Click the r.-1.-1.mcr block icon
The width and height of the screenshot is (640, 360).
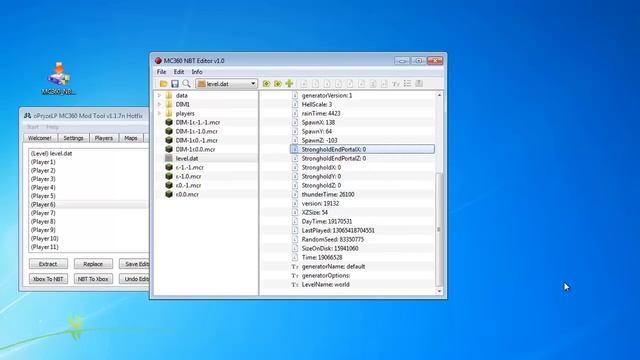pos(169,167)
